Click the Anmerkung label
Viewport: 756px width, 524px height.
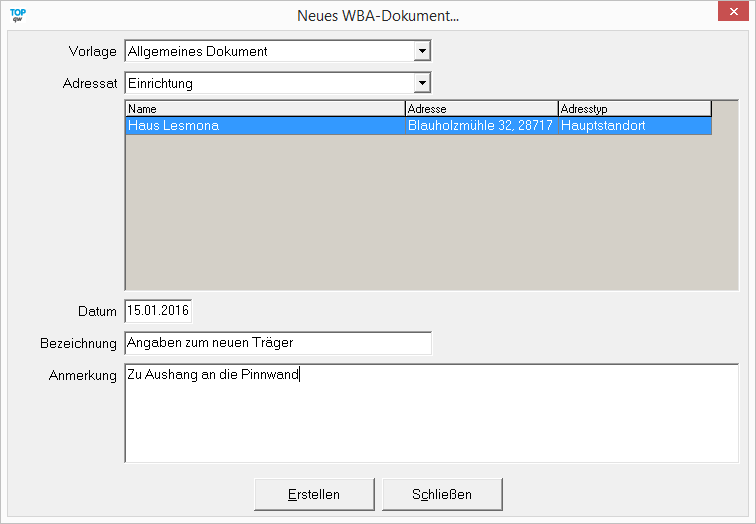tap(83, 376)
